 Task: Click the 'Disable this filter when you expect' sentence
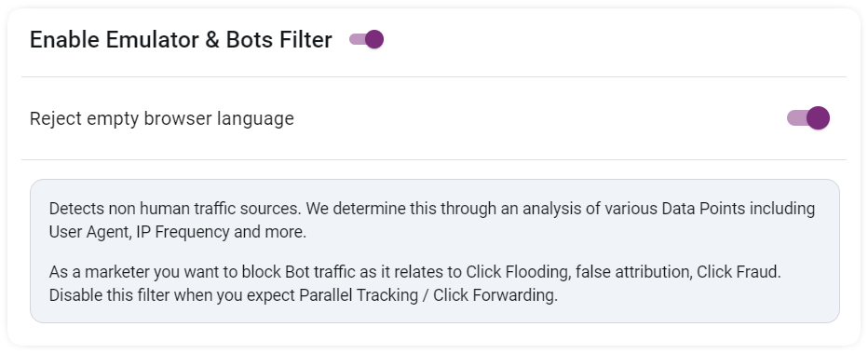pos(172,296)
